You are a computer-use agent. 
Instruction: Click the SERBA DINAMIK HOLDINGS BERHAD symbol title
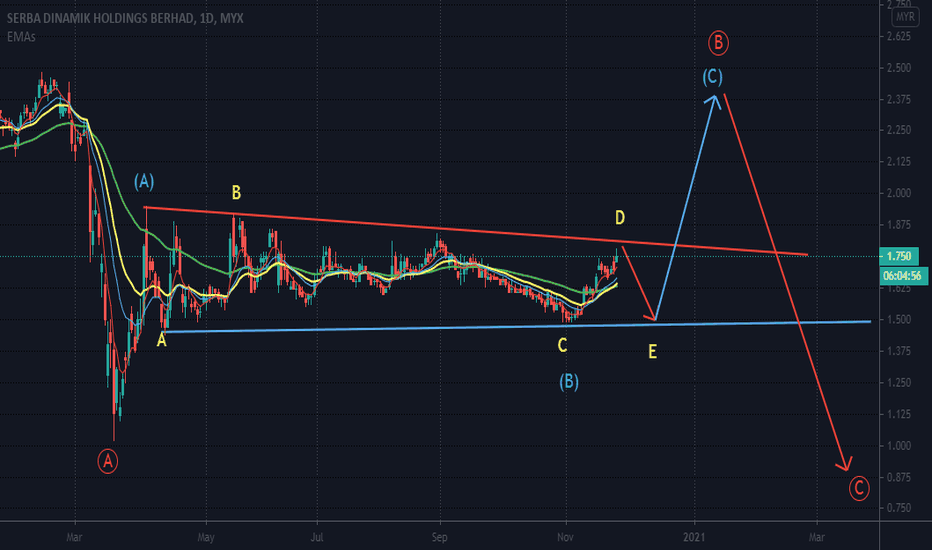point(125,18)
